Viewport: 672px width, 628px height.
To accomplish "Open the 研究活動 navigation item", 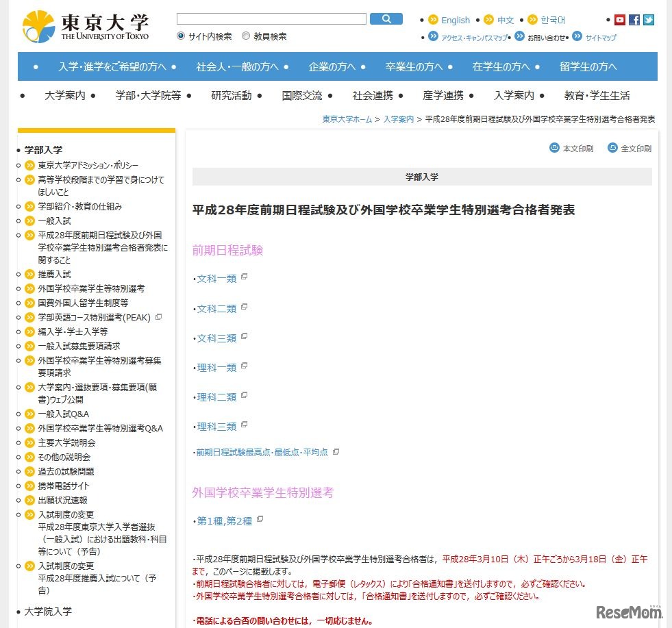I will 233,95.
